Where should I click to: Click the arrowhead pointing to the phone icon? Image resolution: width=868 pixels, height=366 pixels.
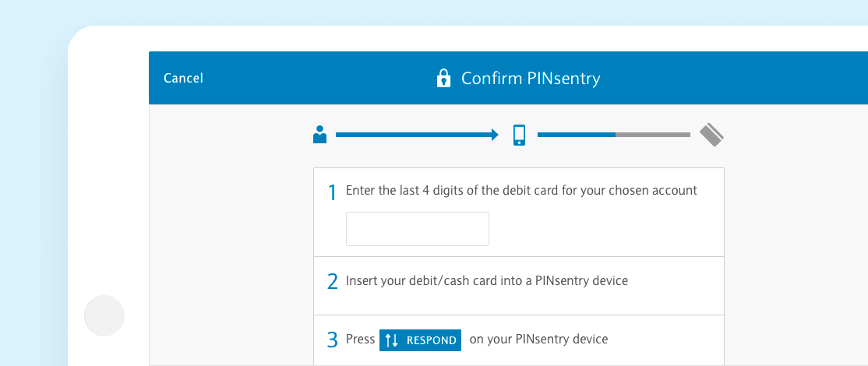(495, 135)
